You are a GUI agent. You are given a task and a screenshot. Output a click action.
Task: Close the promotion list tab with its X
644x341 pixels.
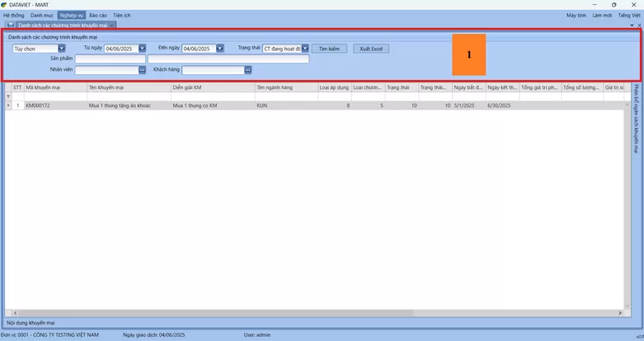[x=111, y=26]
